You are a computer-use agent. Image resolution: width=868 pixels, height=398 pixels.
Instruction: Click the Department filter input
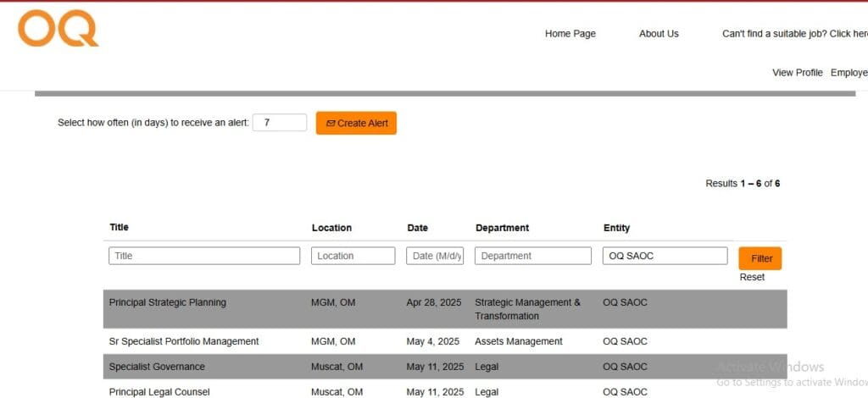point(533,256)
